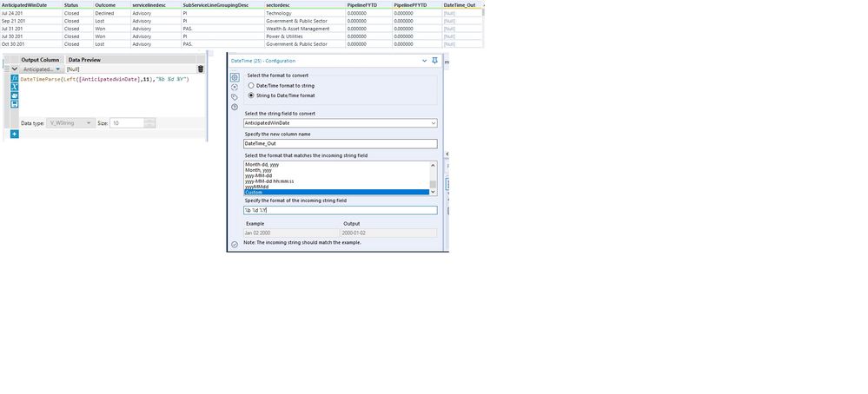Collapse the expression with the chevron

tap(15, 69)
